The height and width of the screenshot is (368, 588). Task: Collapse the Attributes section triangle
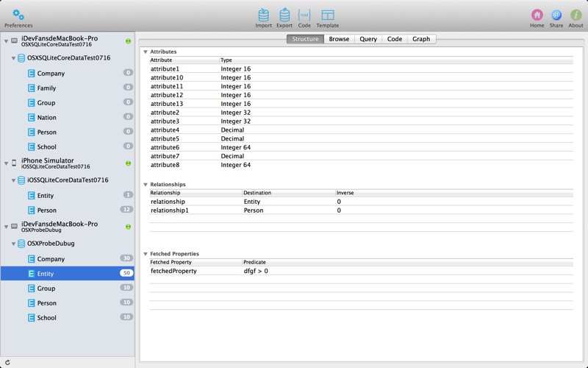point(146,52)
